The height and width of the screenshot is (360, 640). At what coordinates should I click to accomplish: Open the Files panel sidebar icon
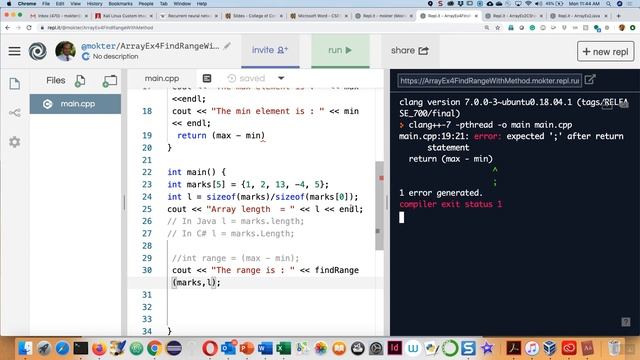(x=15, y=84)
